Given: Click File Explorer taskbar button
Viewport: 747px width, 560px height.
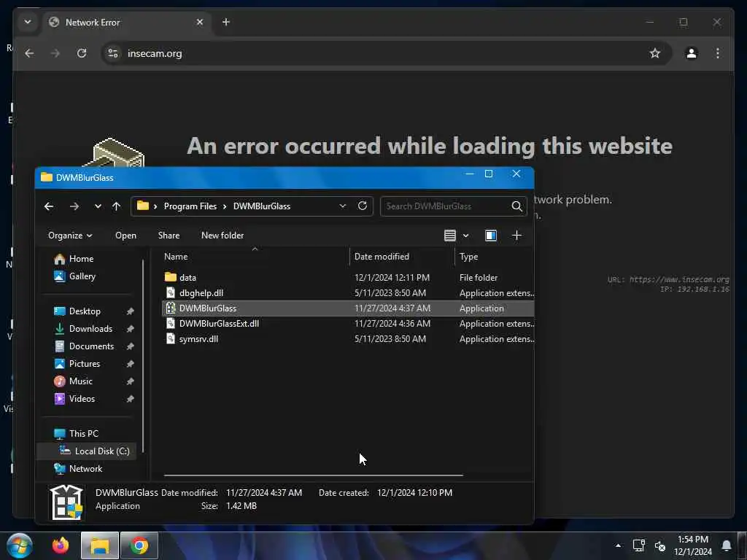Looking at the screenshot, I should 99,545.
